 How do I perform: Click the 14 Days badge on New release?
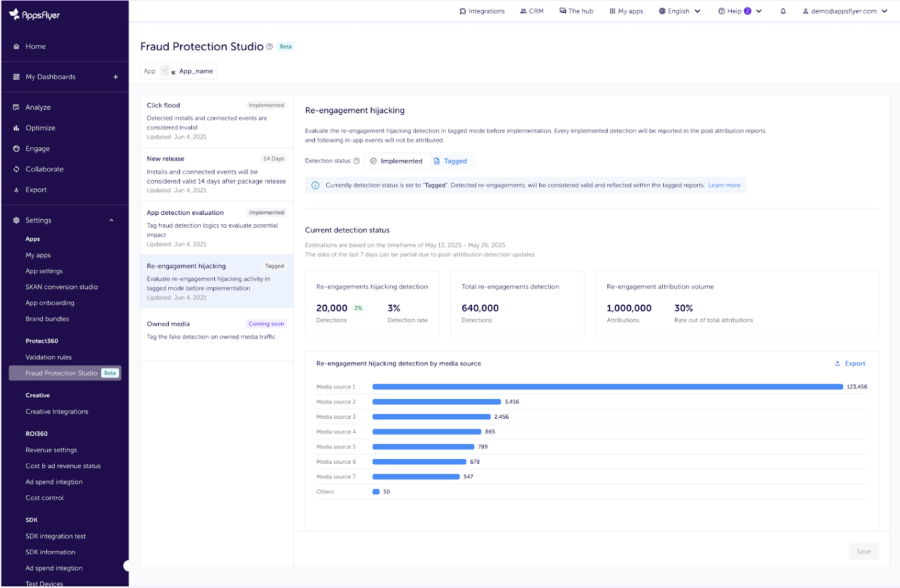click(x=273, y=159)
